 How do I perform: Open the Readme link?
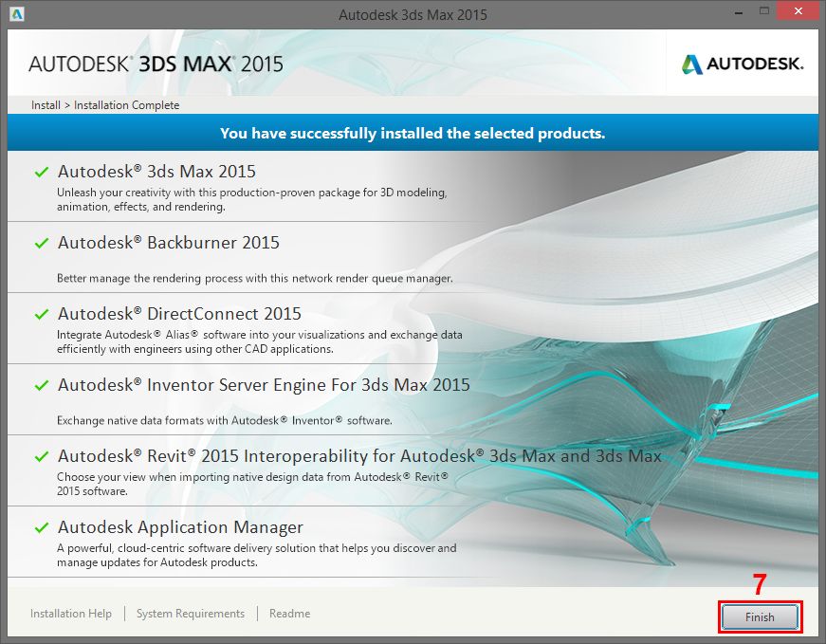click(290, 614)
